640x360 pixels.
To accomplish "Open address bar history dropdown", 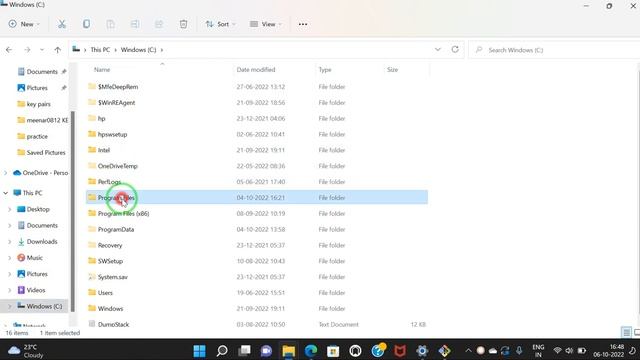I will pyautogui.click(x=438, y=49).
